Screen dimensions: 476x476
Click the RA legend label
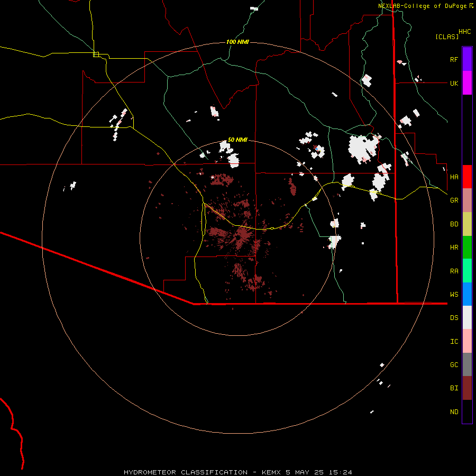(454, 271)
